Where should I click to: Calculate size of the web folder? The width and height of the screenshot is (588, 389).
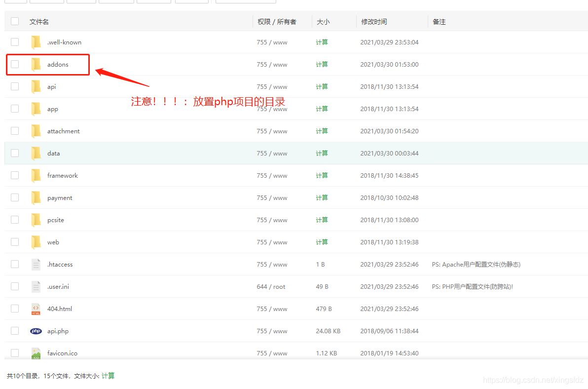(x=322, y=242)
